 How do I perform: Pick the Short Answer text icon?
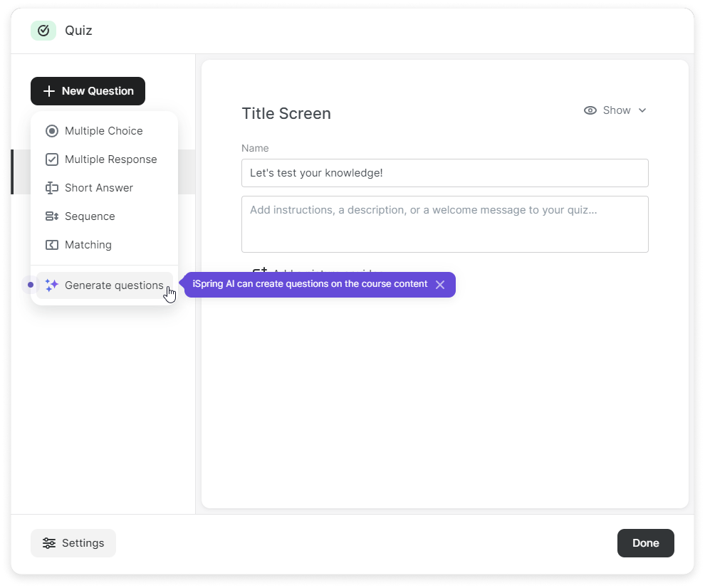click(51, 188)
